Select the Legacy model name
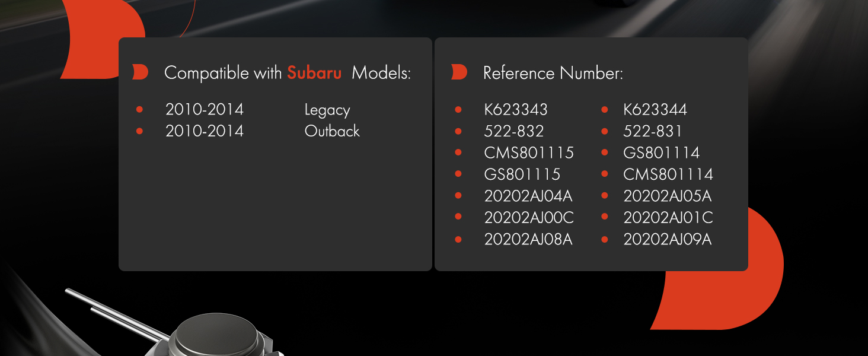The width and height of the screenshot is (868, 356). coord(327,110)
